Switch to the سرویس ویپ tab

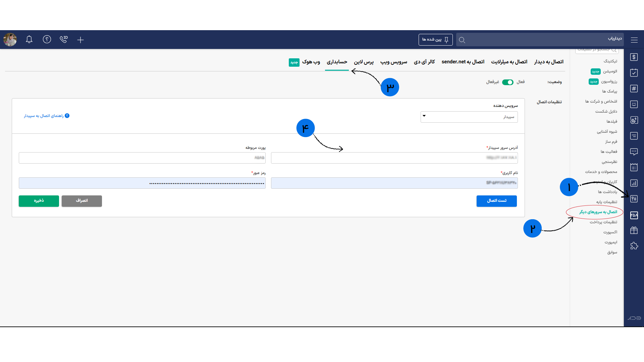(393, 62)
